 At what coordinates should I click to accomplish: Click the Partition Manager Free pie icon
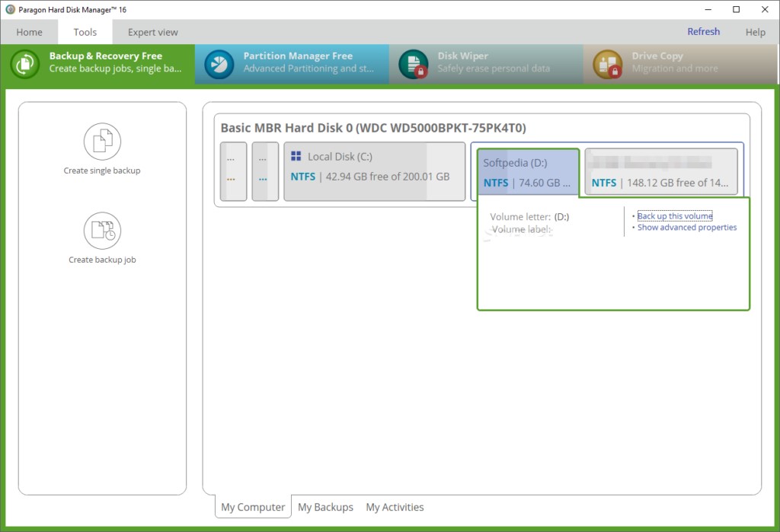click(219, 64)
